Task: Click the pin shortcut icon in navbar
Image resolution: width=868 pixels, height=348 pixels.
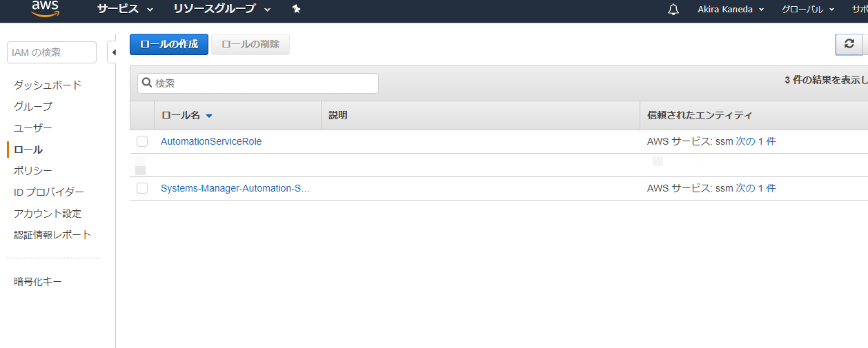Action: coord(296,9)
